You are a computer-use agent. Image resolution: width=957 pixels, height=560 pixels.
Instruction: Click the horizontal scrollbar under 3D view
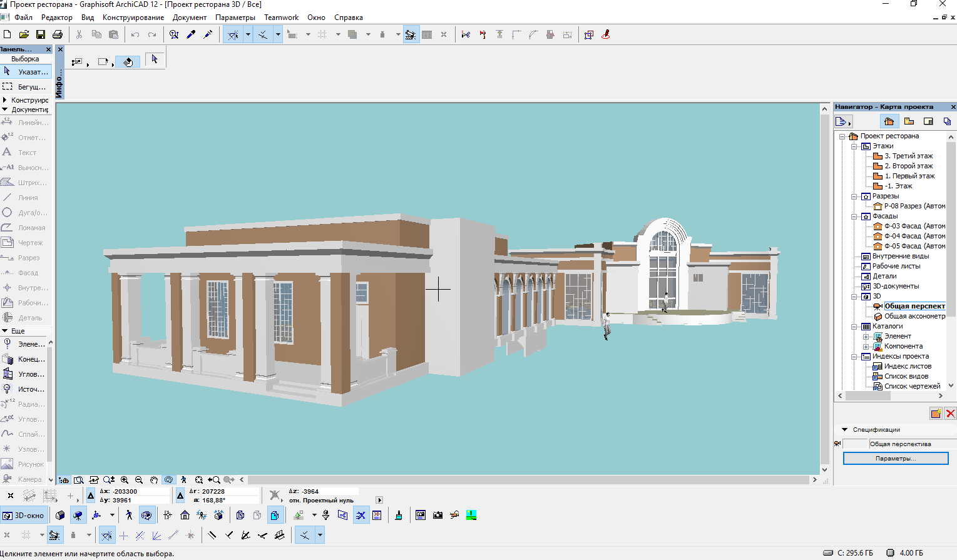[529, 480]
